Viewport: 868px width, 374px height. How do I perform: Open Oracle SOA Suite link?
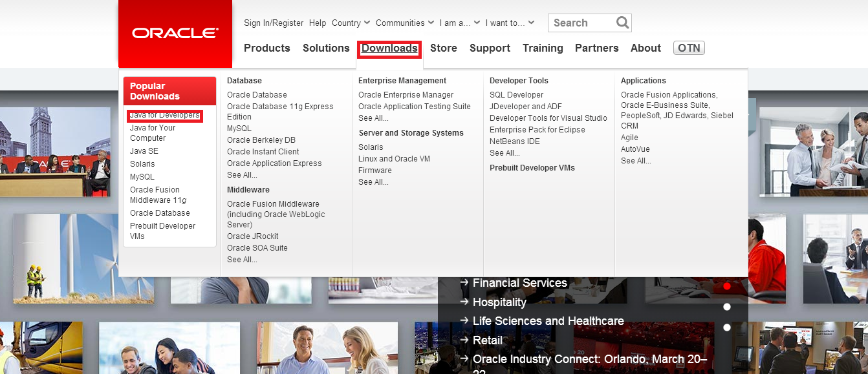tap(257, 248)
